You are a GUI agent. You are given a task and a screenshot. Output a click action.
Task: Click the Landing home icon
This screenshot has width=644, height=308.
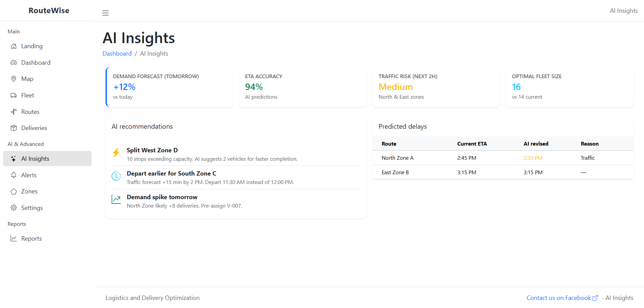(x=13, y=46)
